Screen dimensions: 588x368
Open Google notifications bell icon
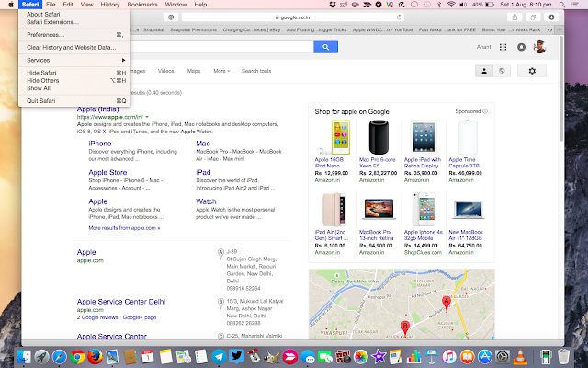pyautogui.click(x=521, y=47)
